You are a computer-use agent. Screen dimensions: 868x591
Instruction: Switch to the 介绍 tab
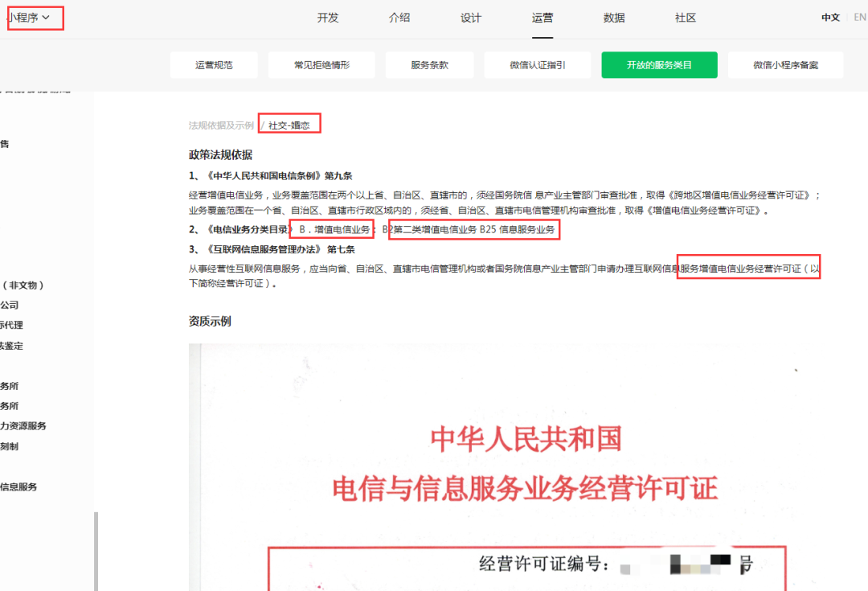click(399, 18)
